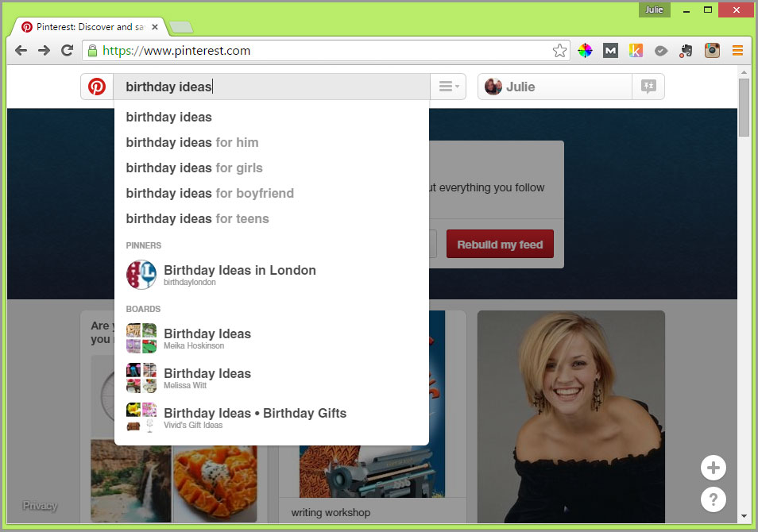758x532 pixels.
Task: Reload the page with the refresh icon
Action: pyautogui.click(x=68, y=50)
